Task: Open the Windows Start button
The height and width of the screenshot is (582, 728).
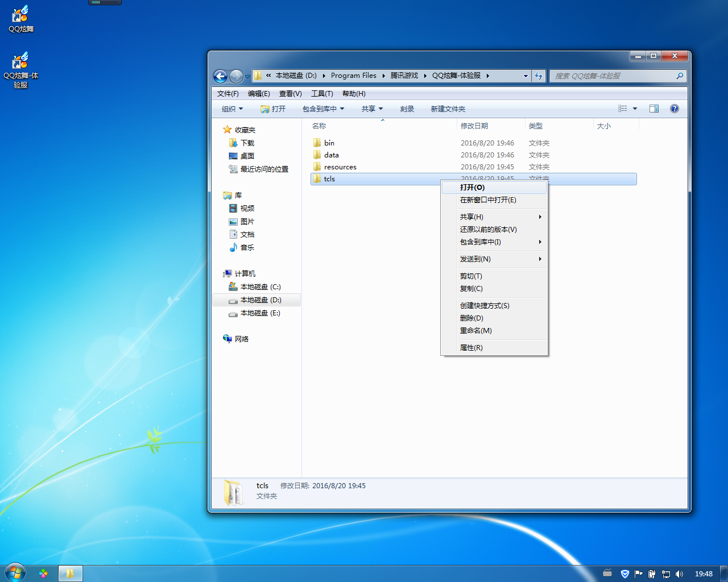Action: tap(15, 573)
